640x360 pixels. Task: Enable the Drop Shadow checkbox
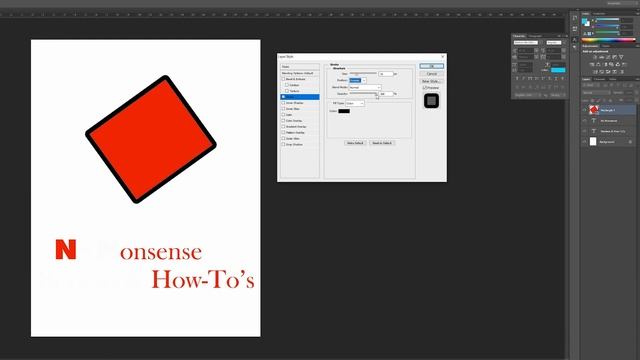point(283,144)
